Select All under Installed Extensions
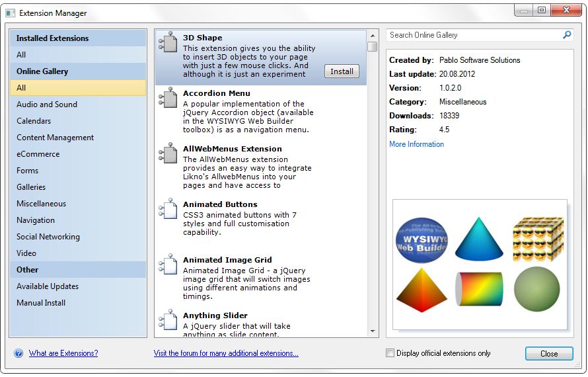This screenshot has width=588, height=377. point(78,55)
